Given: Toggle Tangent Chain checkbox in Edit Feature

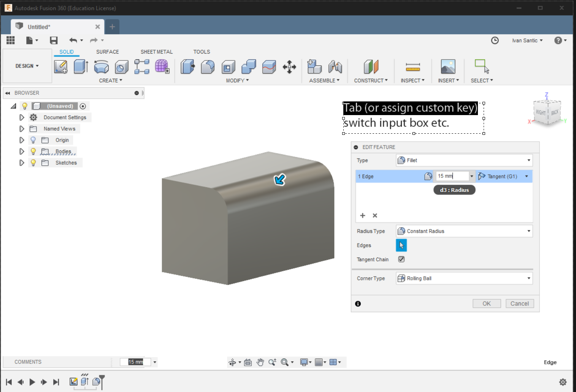Looking at the screenshot, I should tap(401, 259).
